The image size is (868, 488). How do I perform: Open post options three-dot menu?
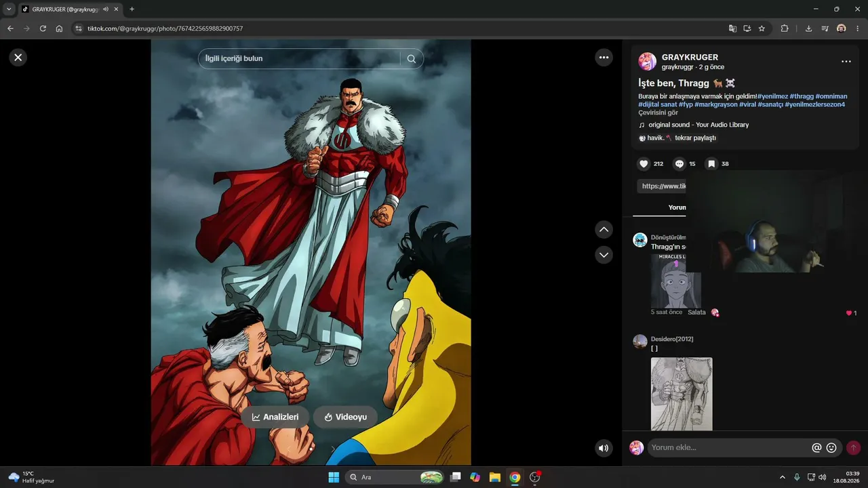(x=846, y=62)
